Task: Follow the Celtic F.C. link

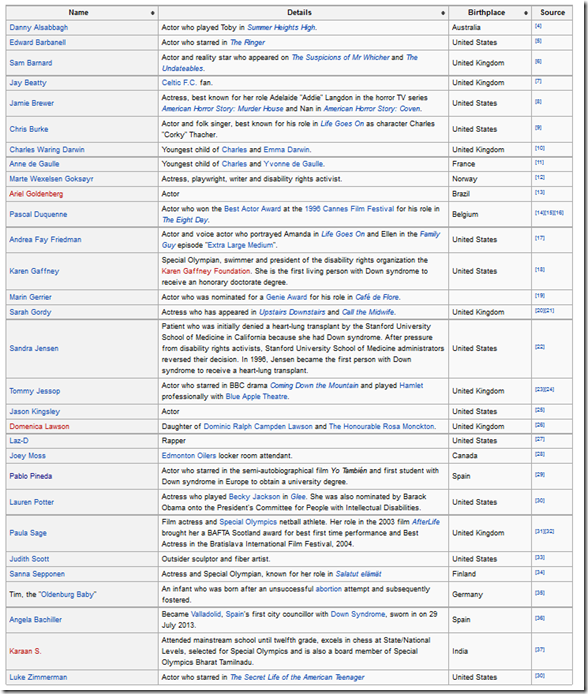Action: [179, 83]
